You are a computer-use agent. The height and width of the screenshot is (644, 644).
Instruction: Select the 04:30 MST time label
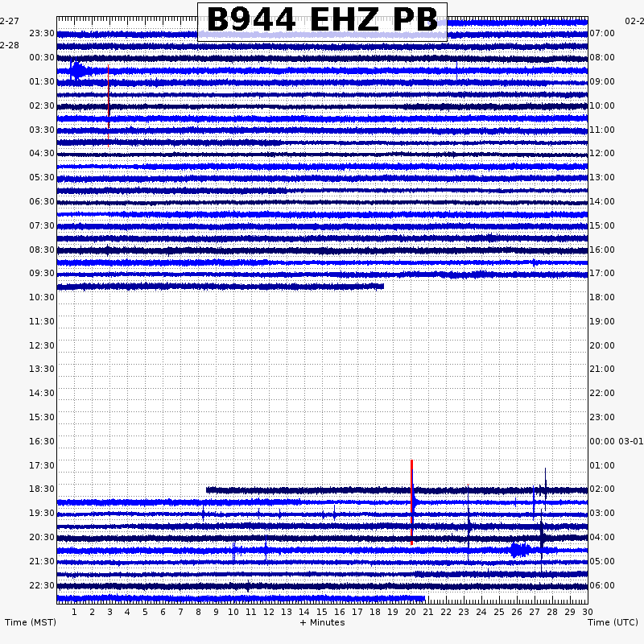(42, 154)
